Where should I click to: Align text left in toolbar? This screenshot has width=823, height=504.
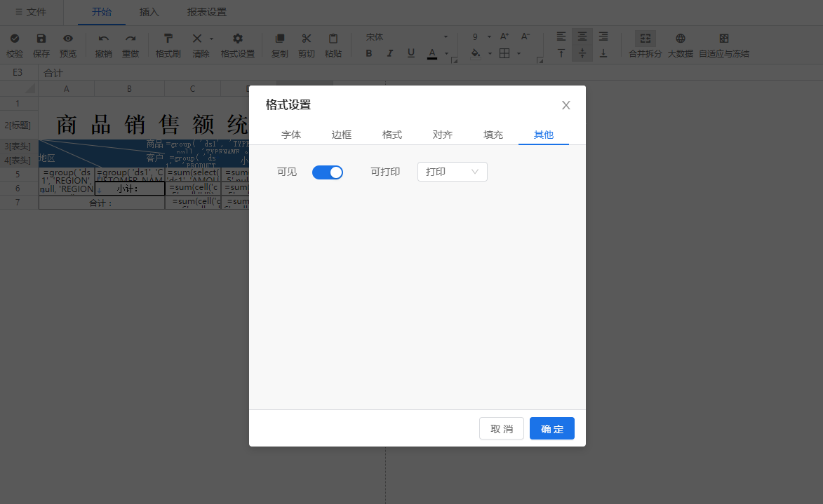pos(561,36)
